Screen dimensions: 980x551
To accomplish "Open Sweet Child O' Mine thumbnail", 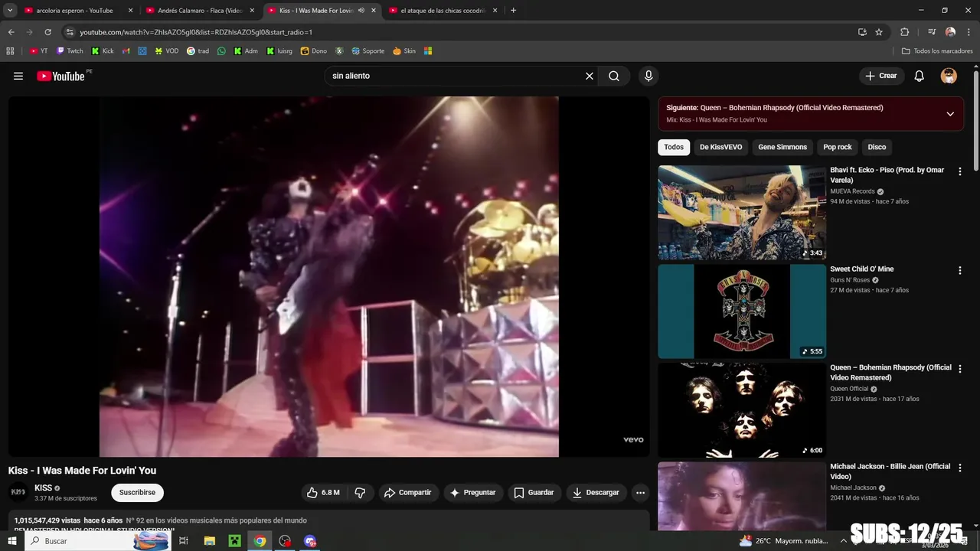I will pos(742,311).
